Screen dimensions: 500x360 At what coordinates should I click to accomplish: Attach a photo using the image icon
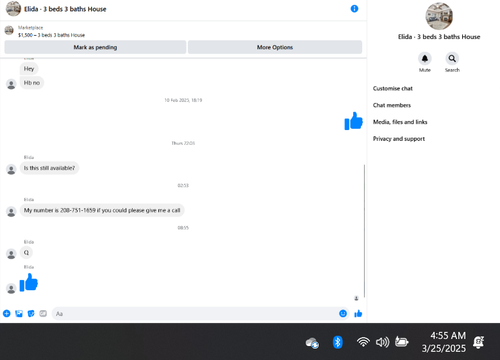[x=19, y=313]
